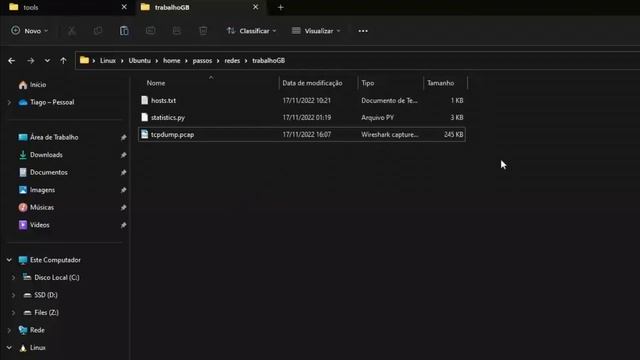
Task: Select the tcpdump.pcap file
Action: [302, 135]
